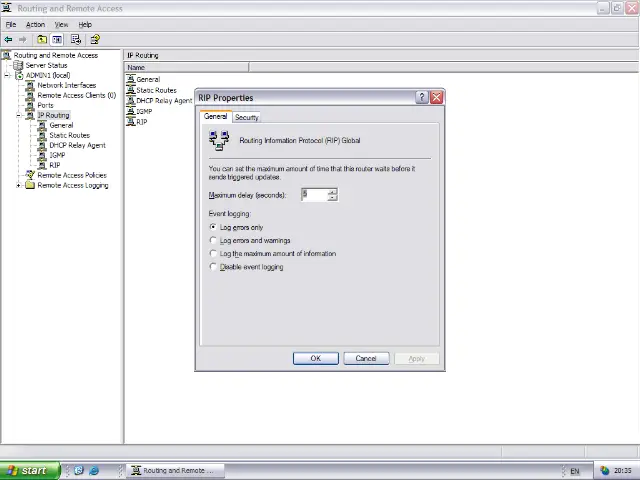Viewport: 640px width, 480px height.
Task: Click the RIP Properties help question button
Action: click(x=422, y=98)
